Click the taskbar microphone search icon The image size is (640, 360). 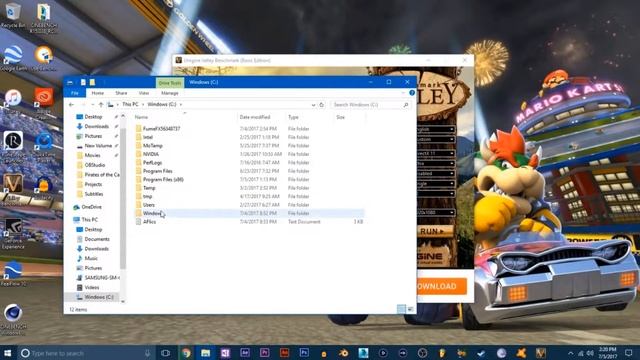147,353
